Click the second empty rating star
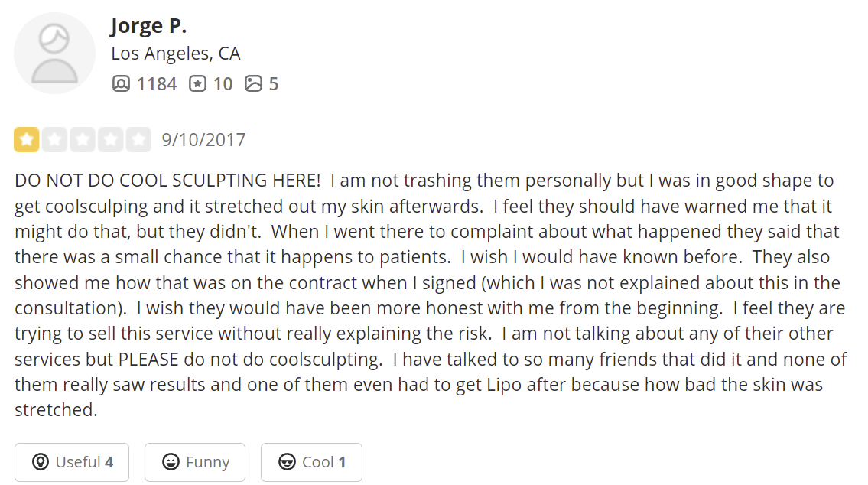Viewport: 868px width, 485px height. click(54, 140)
